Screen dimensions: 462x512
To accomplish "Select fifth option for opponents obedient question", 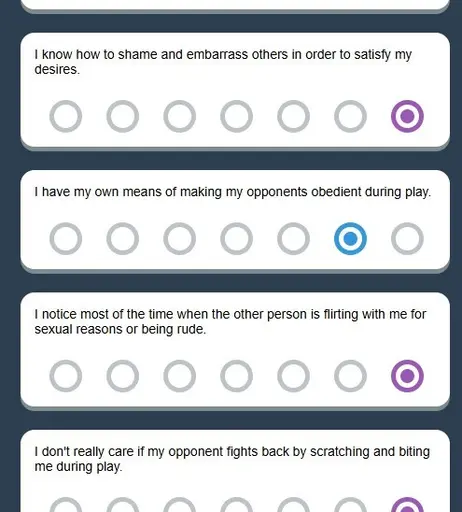I will [293, 239].
